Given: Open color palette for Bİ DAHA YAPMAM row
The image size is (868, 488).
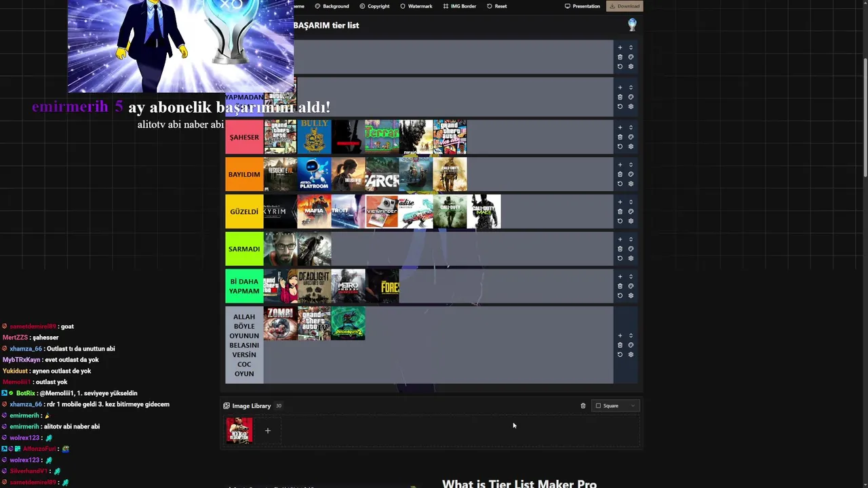Looking at the screenshot, I should (631, 286).
